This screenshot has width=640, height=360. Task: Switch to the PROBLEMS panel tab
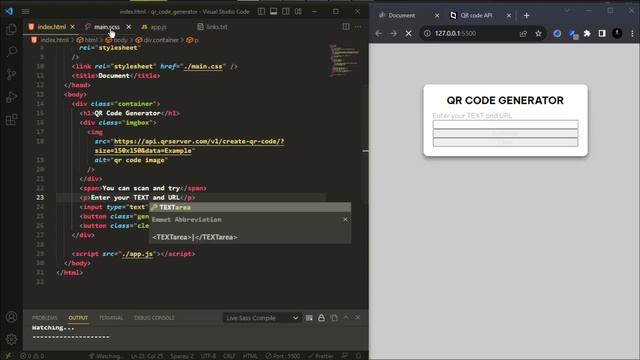(45, 318)
